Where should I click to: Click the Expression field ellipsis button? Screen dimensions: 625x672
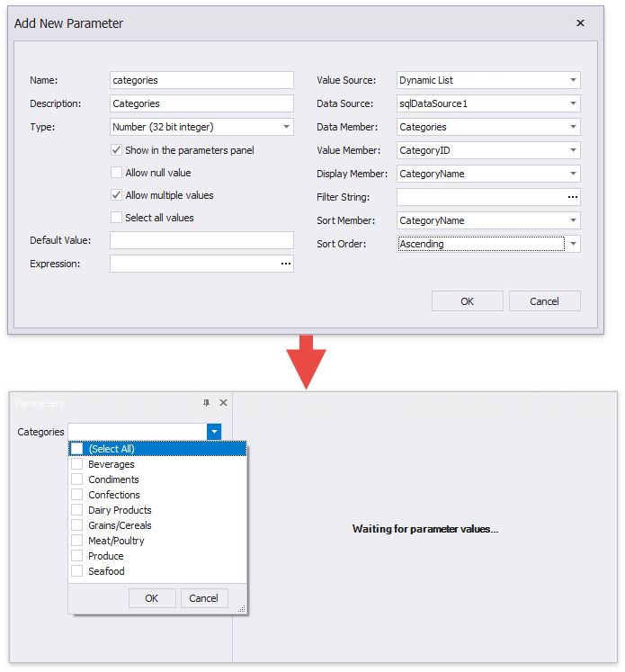click(x=286, y=264)
